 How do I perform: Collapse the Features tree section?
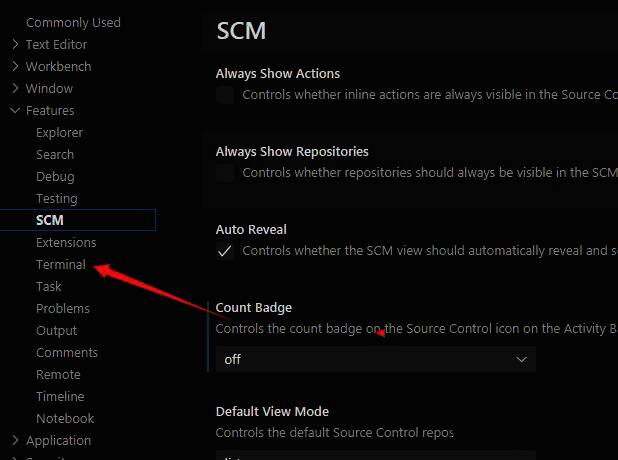[x=16, y=110]
